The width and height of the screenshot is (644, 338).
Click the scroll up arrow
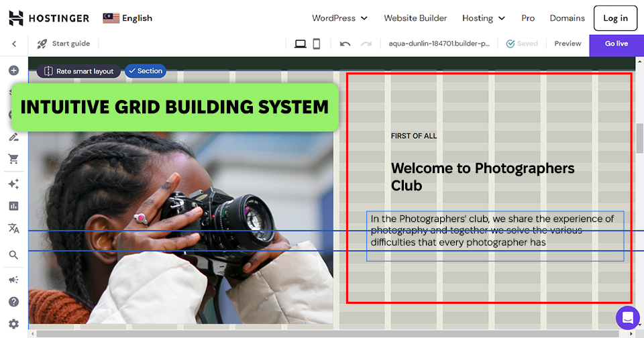(x=639, y=62)
